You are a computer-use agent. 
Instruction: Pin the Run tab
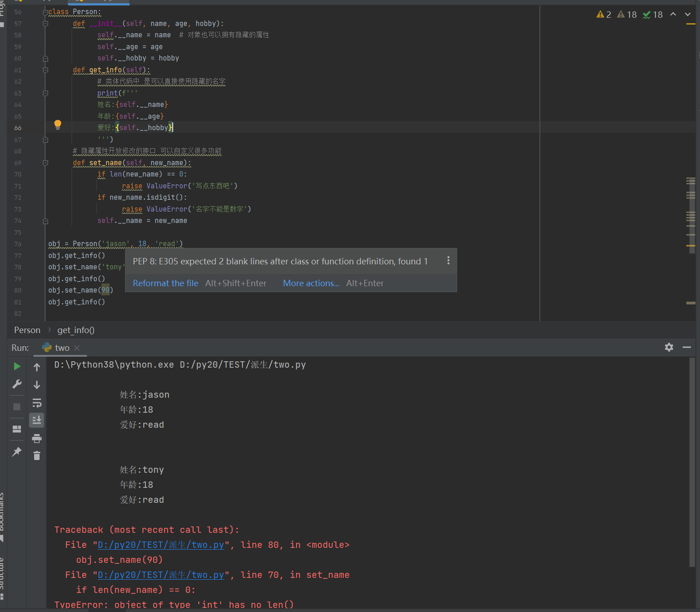[x=17, y=451]
